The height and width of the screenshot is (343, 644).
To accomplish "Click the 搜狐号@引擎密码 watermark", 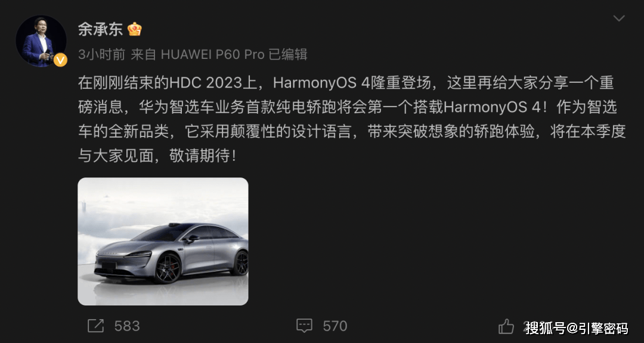I will pos(577,328).
